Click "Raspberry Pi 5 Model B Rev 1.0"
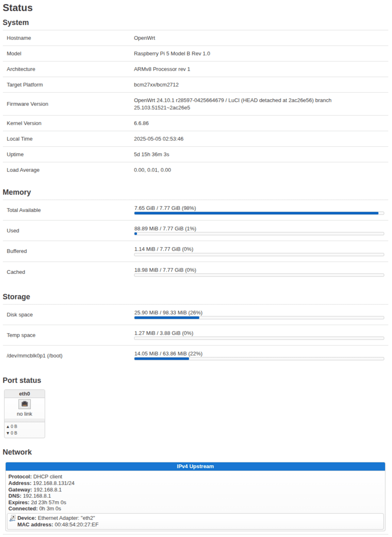This screenshot has width=392, height=537. [172, 54]
